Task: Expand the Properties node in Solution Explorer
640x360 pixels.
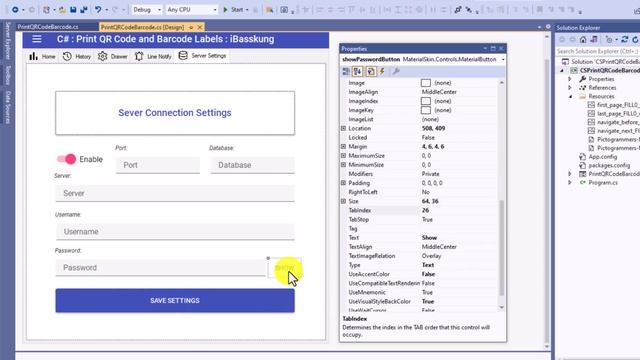Action: 570,79
